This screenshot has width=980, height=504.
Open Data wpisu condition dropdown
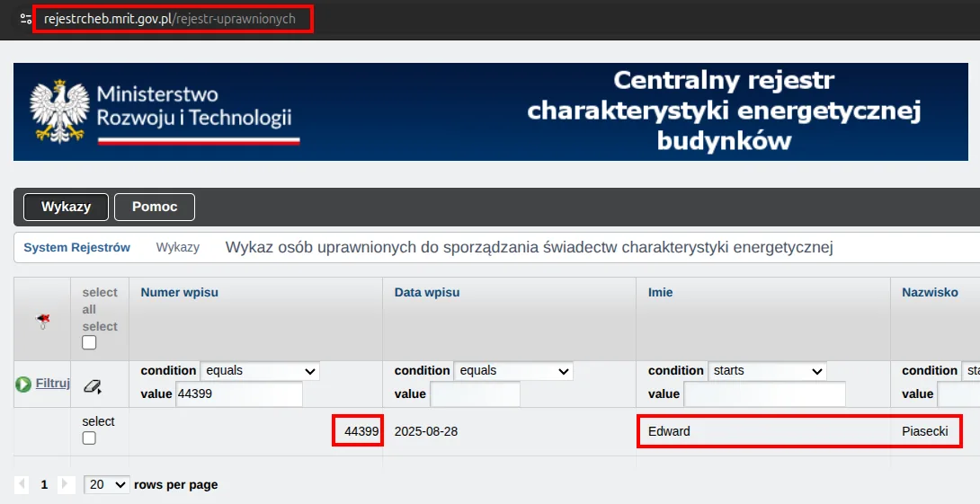(x=513, y=371)
